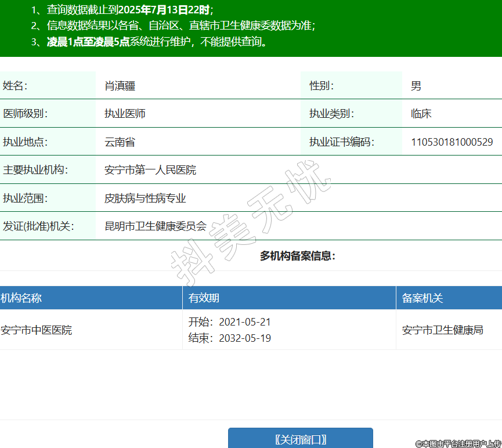
Task: Click the certificate number 110530181000529
Action: [452, 142]
